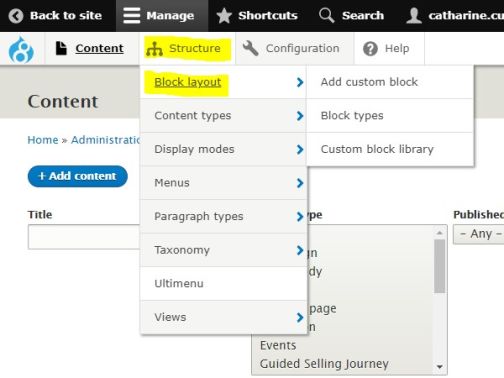
Task: Click the Add content button
Action: (x=78, y=176)
